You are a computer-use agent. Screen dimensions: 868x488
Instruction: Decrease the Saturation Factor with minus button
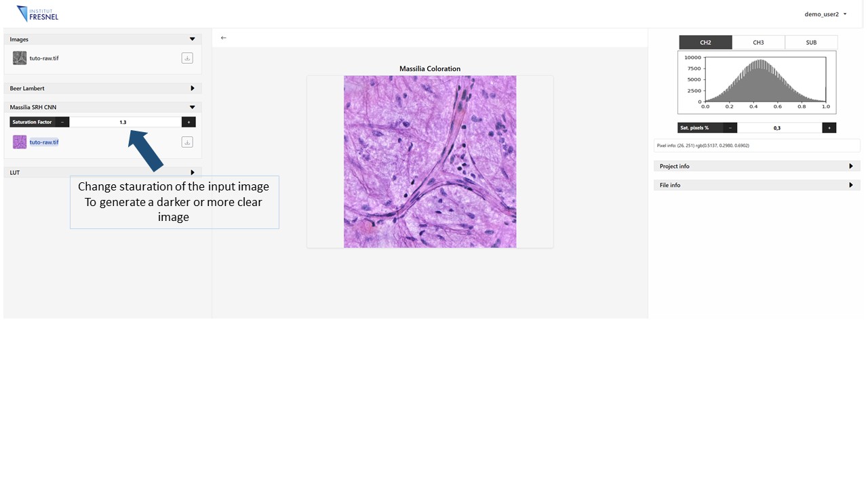62,122
